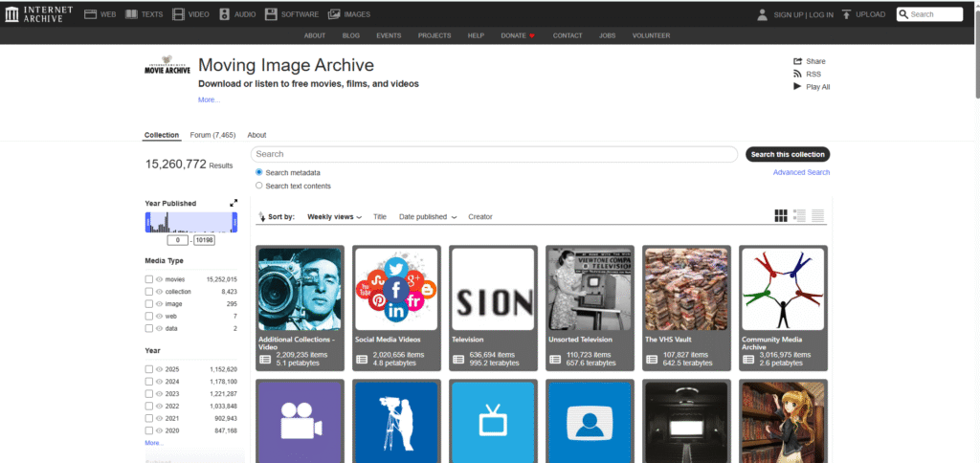The image size is (980, 463).
Task: Open the Internet Archive home logo
Action: tap(38, 13)
